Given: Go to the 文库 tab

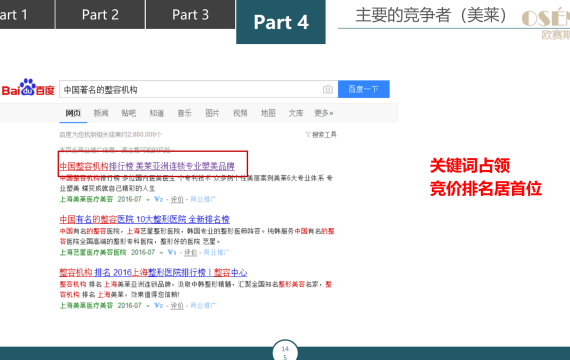Looking at the screenshot, I should tap(296, 113).
